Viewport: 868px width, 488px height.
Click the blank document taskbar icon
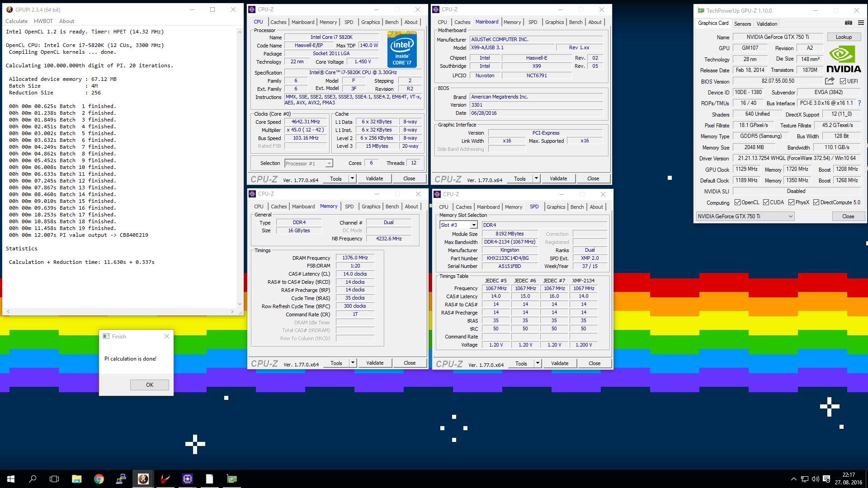(209, 479)
